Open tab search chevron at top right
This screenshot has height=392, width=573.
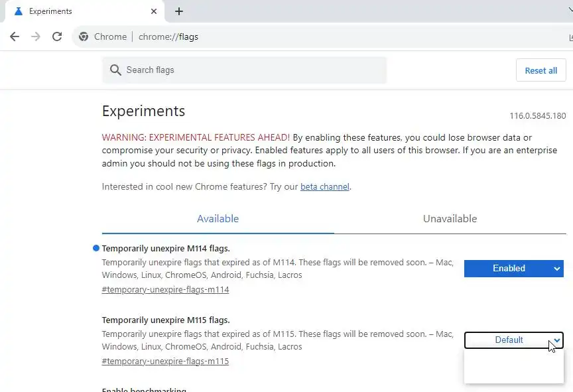point(570,10)
